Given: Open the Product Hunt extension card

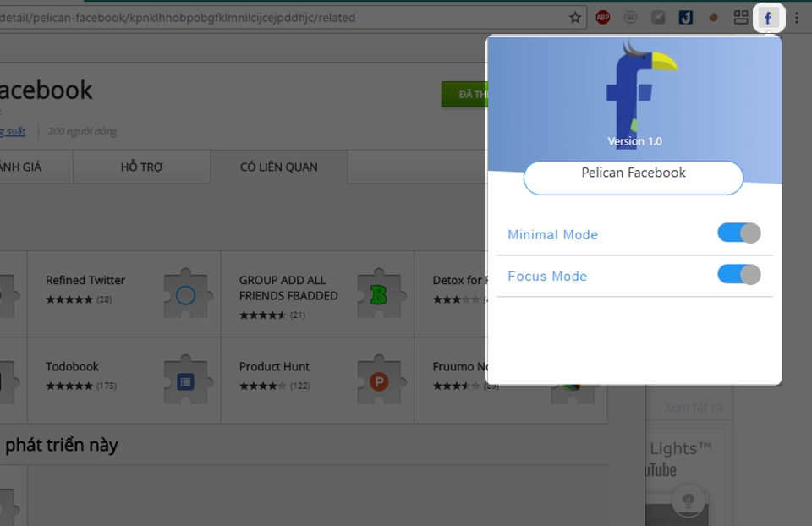Looking at the screenshot, I should click(x=317, y=381).
